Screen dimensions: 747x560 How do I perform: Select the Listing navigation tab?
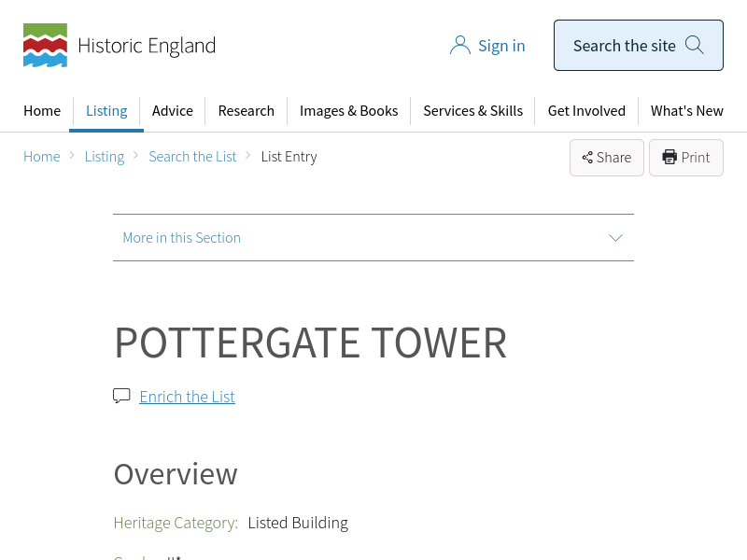pyautogui.click(x=106, y=111)
